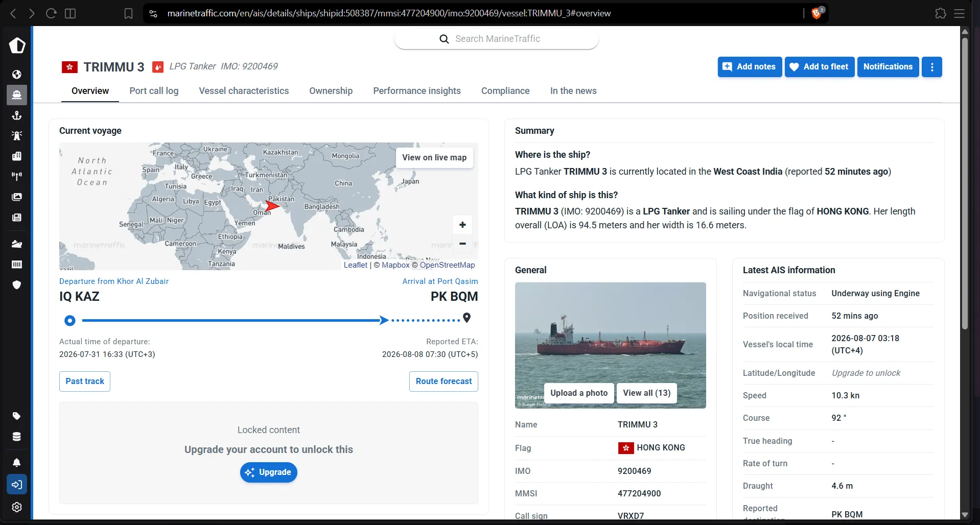Image resolution: width=980 pixels, height=525 pixels.
Task: Click View on live map
Action: (434, 158)
